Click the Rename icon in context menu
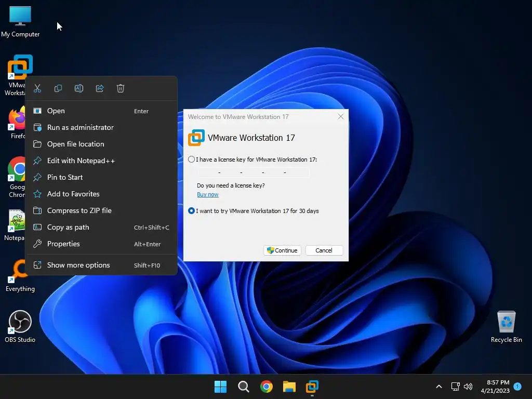 [79, 88]
